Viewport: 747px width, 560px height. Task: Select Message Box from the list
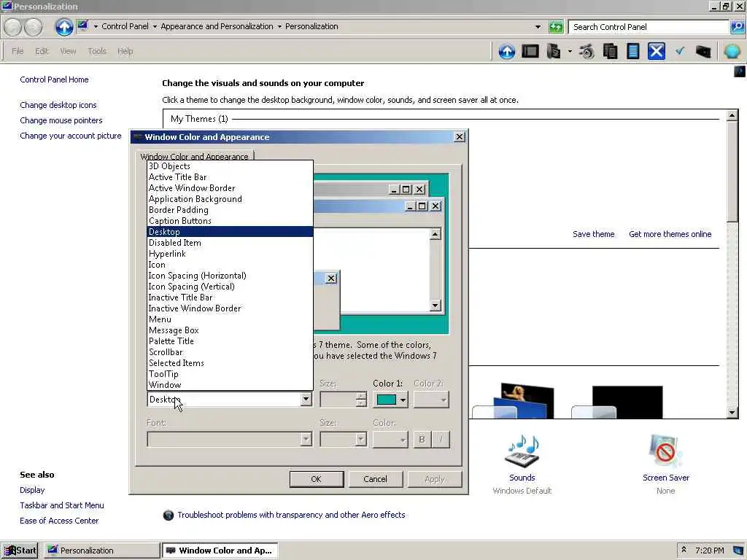(230, 330)
